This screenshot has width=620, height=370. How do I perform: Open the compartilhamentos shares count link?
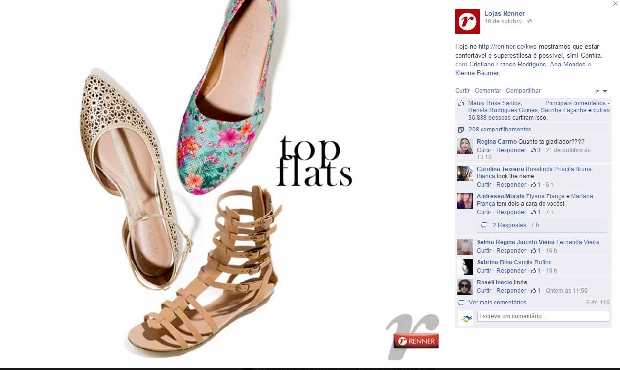tap(500, 130)
